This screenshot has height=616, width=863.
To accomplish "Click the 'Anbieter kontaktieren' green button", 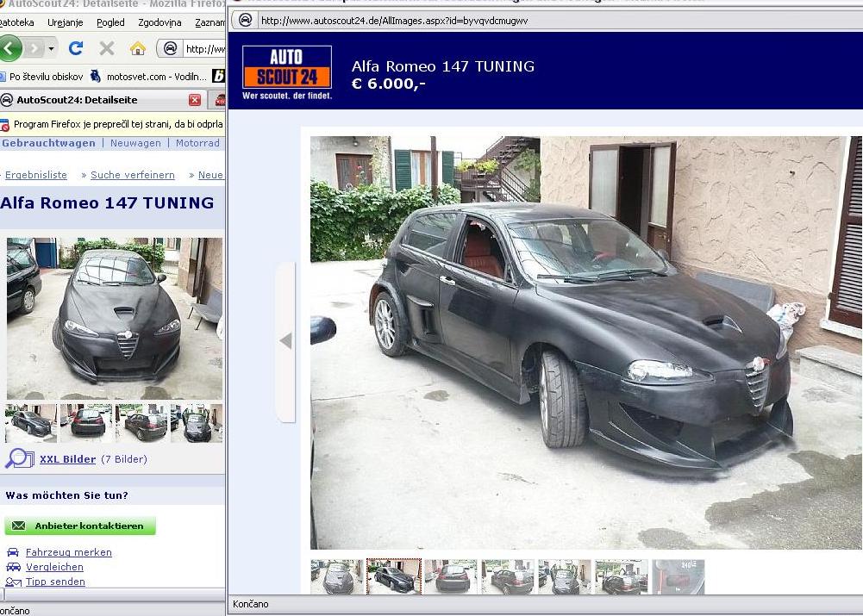I will click(x=80, y=526).
